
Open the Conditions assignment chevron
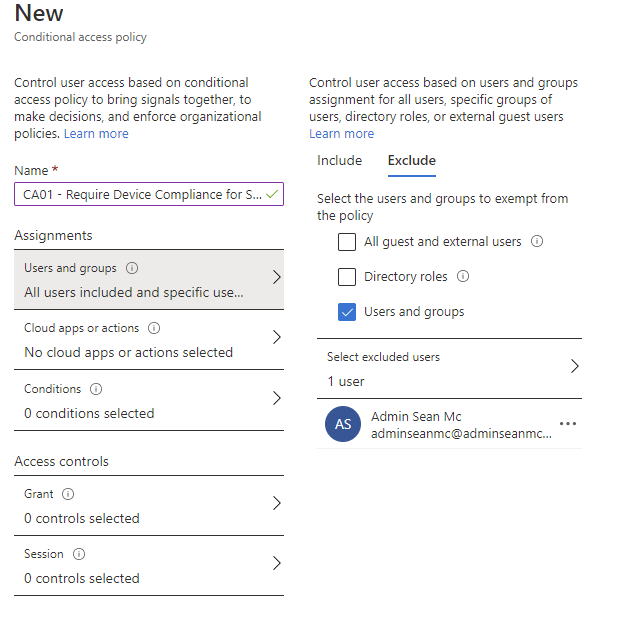tap(277, 399)
